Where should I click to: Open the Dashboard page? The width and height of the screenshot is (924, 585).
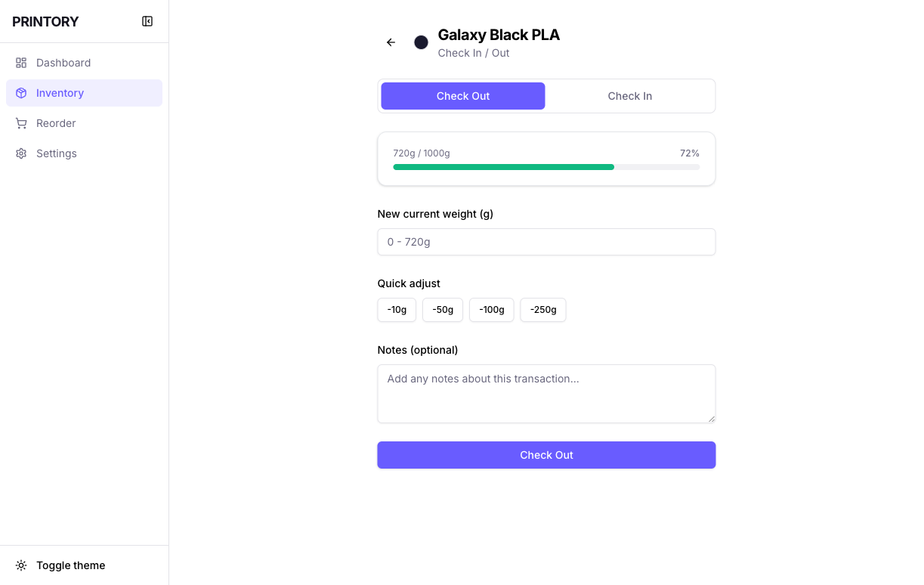pyautogui.click(x=63, y=63)
